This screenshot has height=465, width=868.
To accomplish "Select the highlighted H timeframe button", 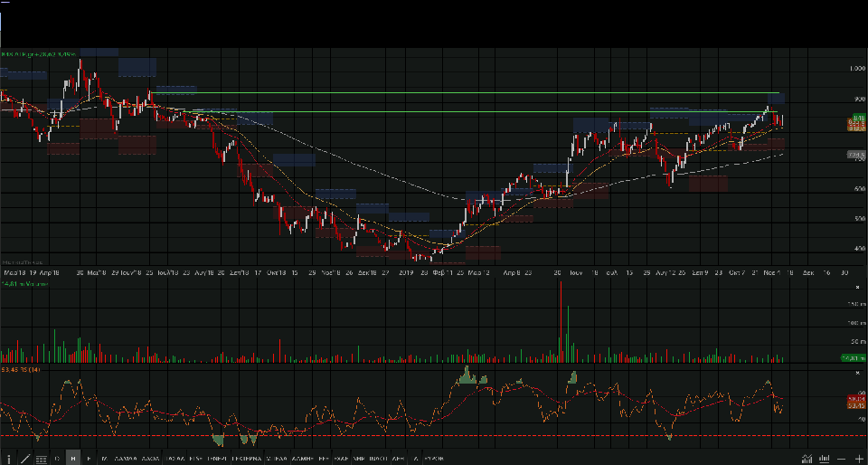I will [73, 459].
